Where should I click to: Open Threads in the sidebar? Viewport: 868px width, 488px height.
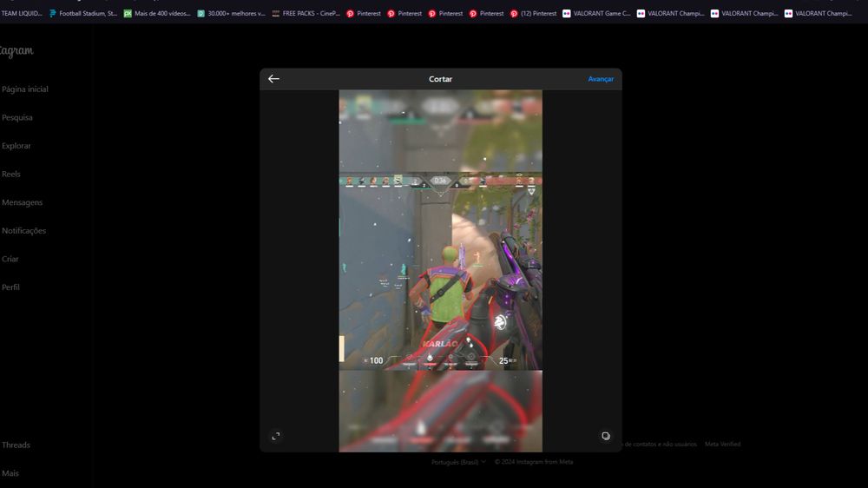(16, 445)
